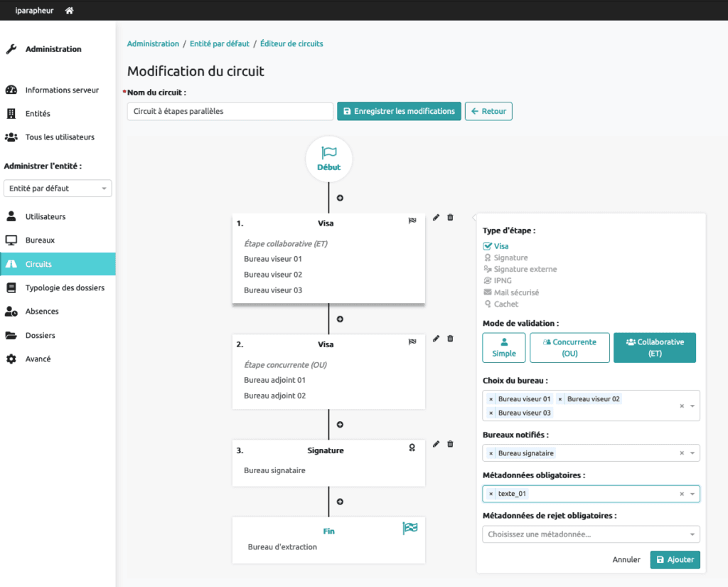Go to Bureaux in sidebar menu
This screenshot has width=728, height=587.
40,240
